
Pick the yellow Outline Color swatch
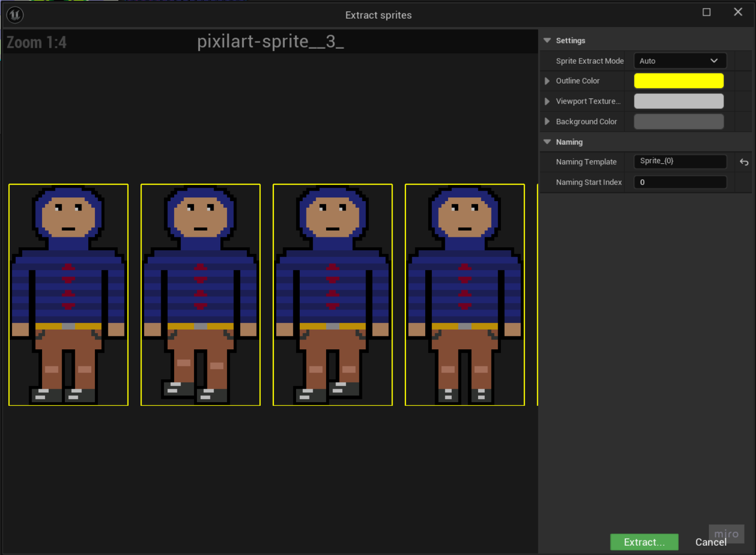click(x=678, y=81)
